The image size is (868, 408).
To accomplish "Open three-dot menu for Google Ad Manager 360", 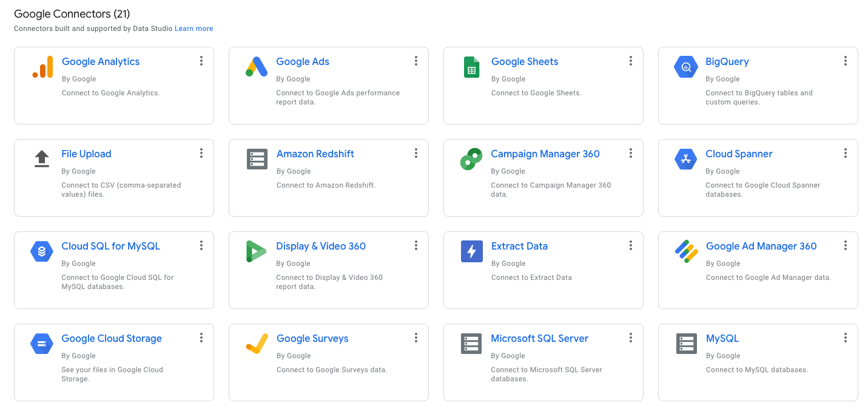I will tap(846, 245).
